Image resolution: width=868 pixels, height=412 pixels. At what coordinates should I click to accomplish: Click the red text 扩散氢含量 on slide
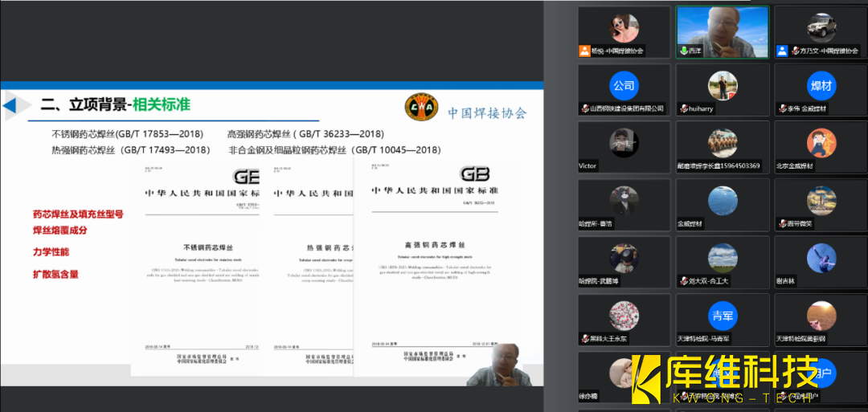click(55, 275)
